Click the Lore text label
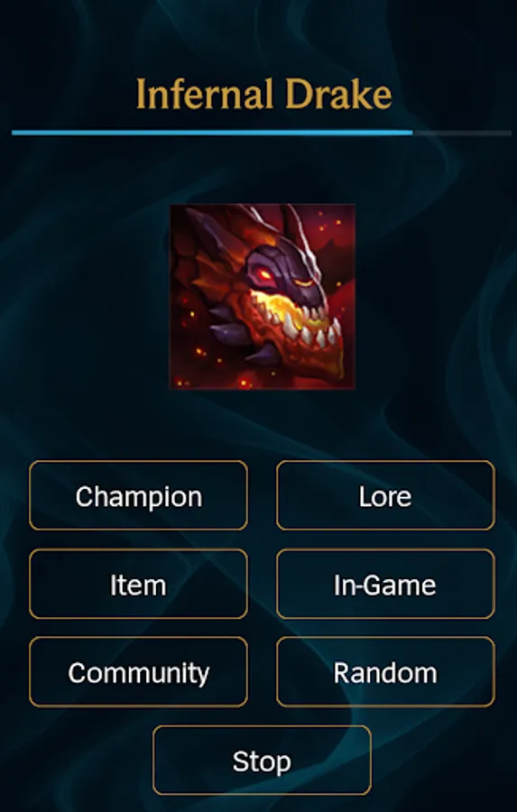Image resolution: width=517 pixels, height=812 pixels. (385, 496)
